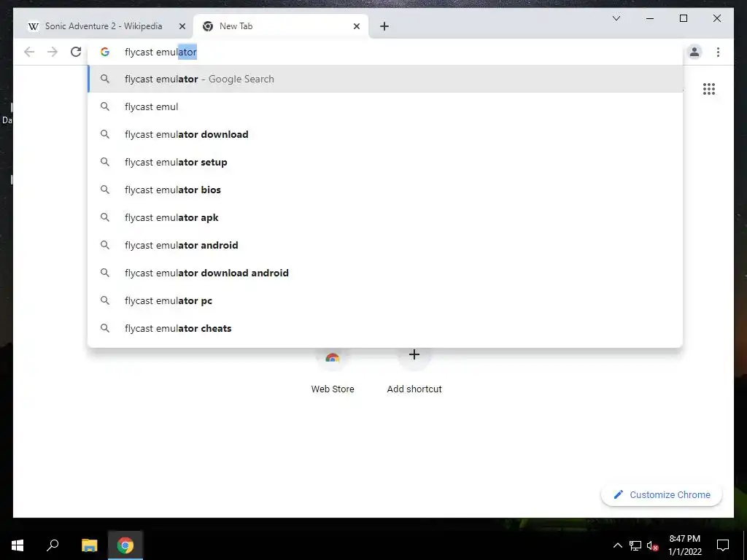The height and width of the screenshot is (560, 747).
Task: Choose 'flycast emulator bios' suggestion
Action: (x=385, y=190)
